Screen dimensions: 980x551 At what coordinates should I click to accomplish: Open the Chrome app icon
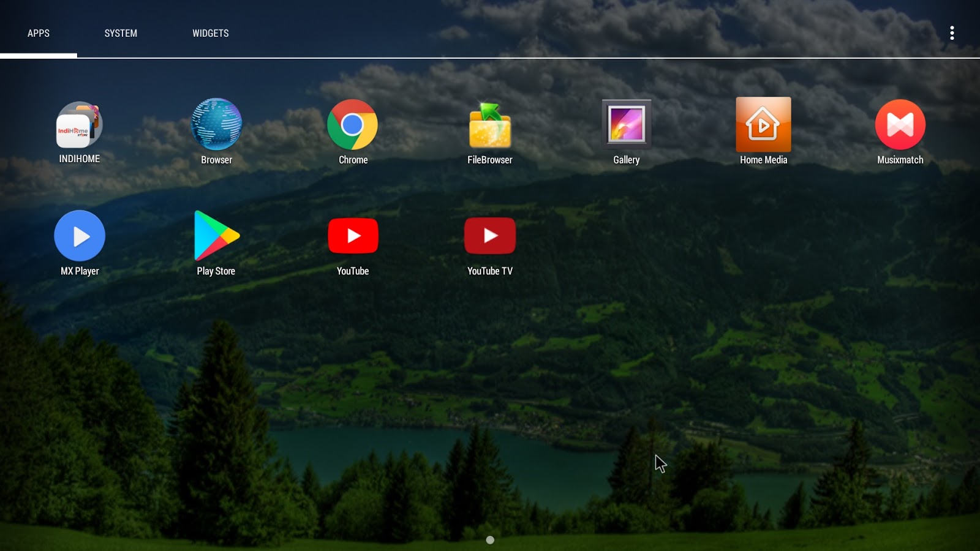[x=353, y=124]
